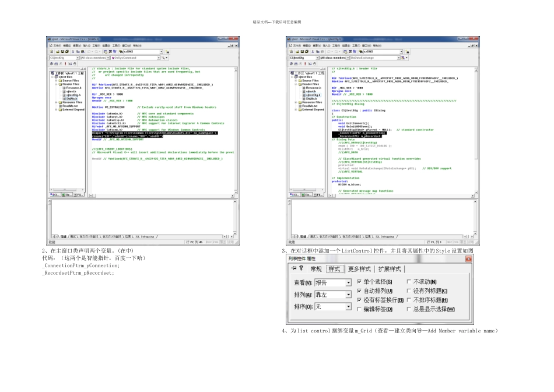The image size is (554, 392).
Task: Click the Breakpoint hand icon in right window build toolbar
Action: point(314,64)
